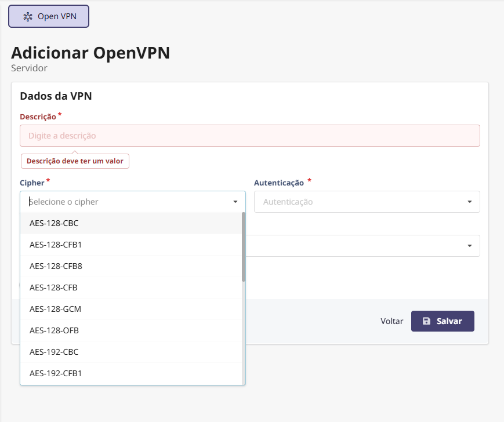This screenshot has width=504, height=422.
Task: Select AES-128-CBC from the cipher list
Action: coord(53,223)
